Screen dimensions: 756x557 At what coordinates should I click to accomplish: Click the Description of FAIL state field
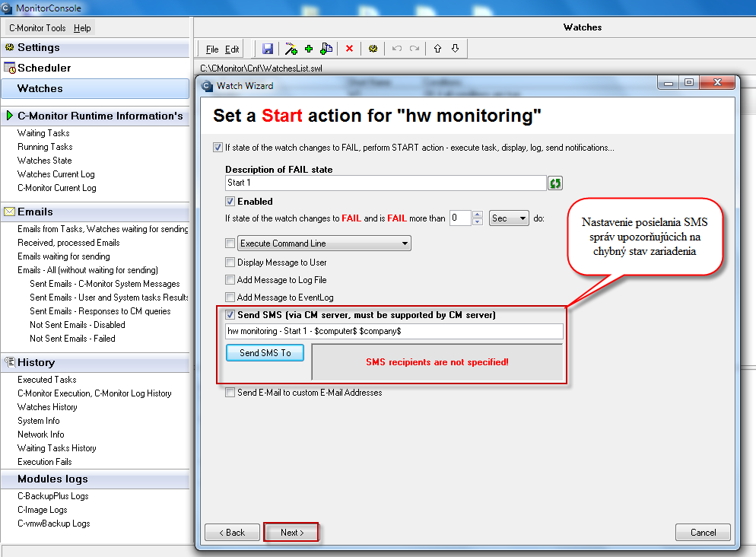point(386,183)
